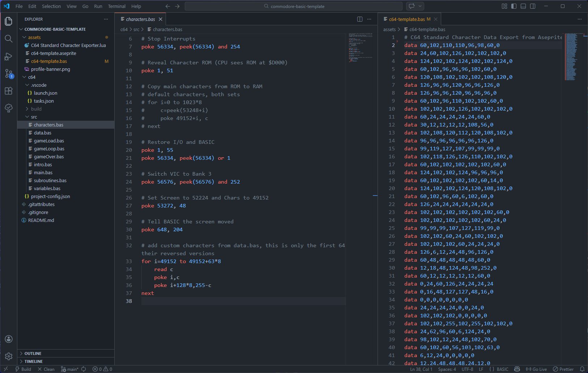This screenshot has width=588, height=373.
Task: Change the BASIC language mode
Action: coord(502,369)
